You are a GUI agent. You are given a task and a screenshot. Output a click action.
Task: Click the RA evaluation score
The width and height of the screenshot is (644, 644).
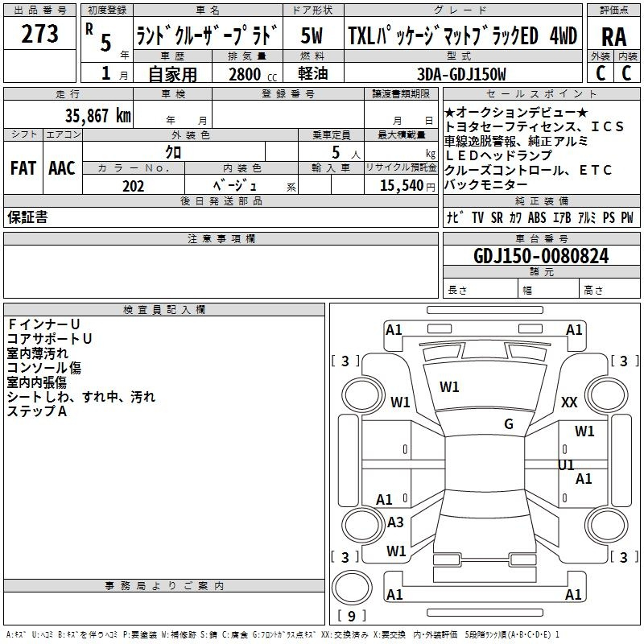coord(613,36)
